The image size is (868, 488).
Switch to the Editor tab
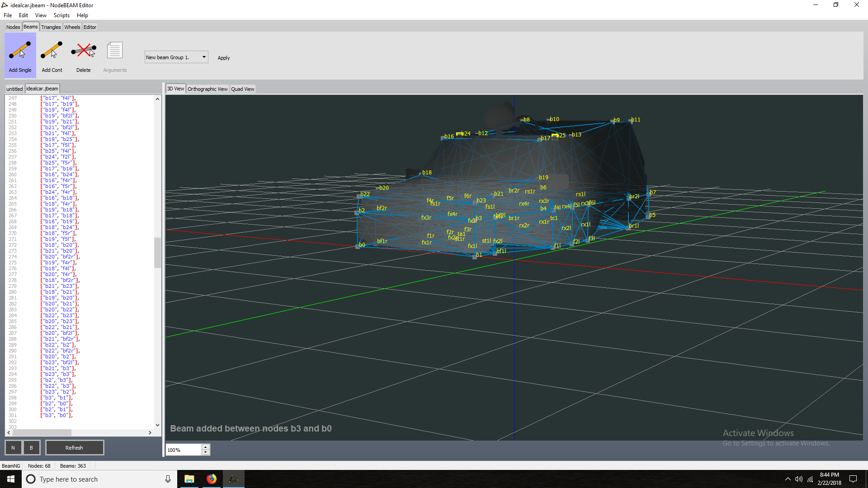(x=90, y=27)
